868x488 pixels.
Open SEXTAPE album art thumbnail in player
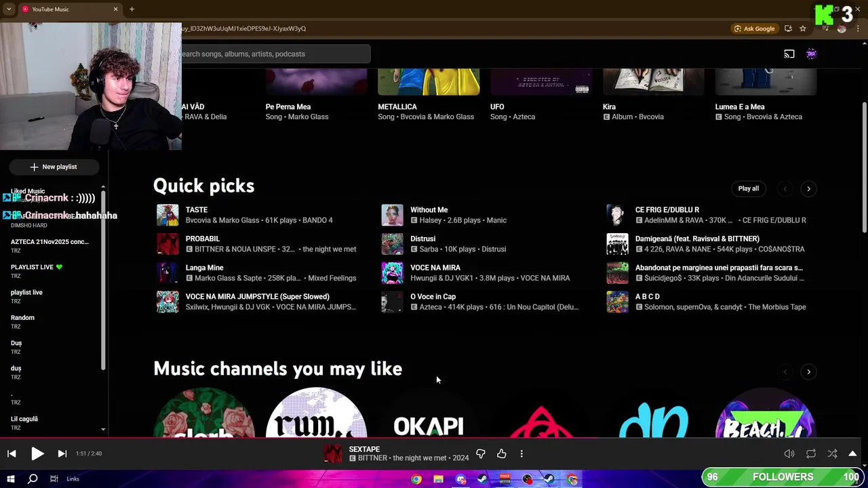pyautogui.click(x=333, y=453)
